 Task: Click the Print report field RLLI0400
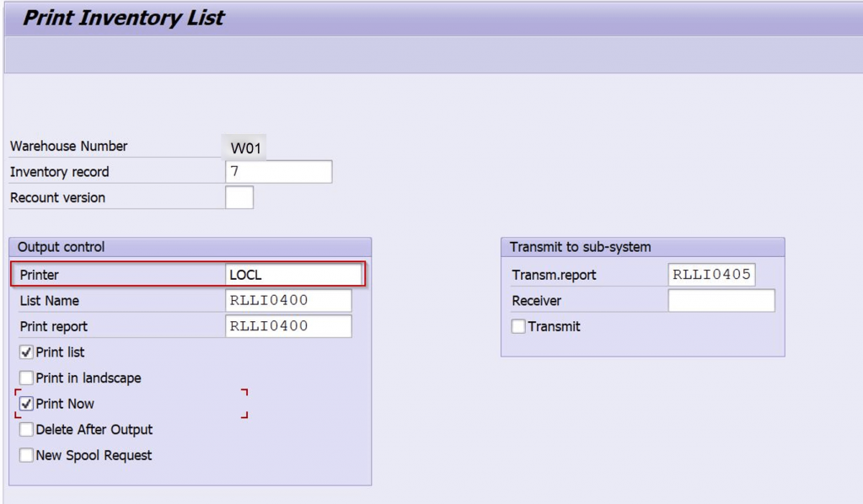point(288,326)
